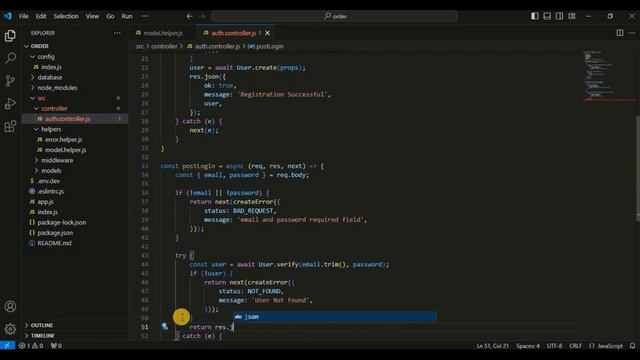Split the editor to the right

coord(620,33)
